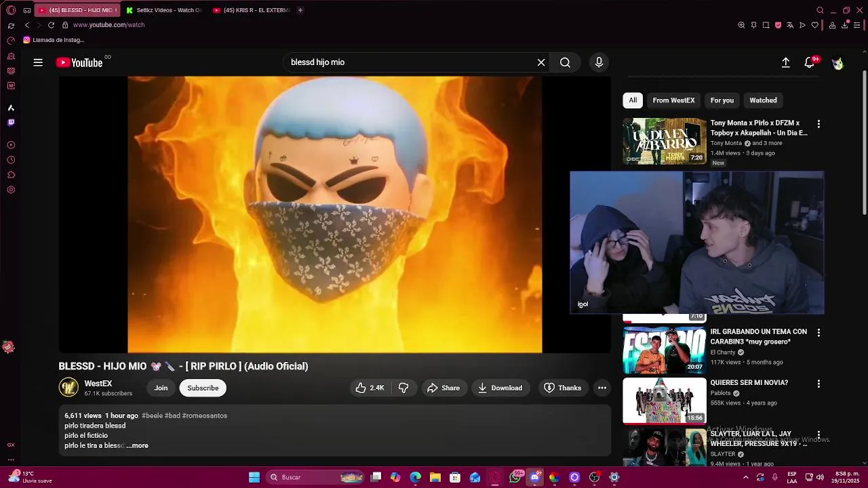This screenshot has width=868, height=488.
Task: Toggle ad blocker shield
Action: [x=778, y=25]
